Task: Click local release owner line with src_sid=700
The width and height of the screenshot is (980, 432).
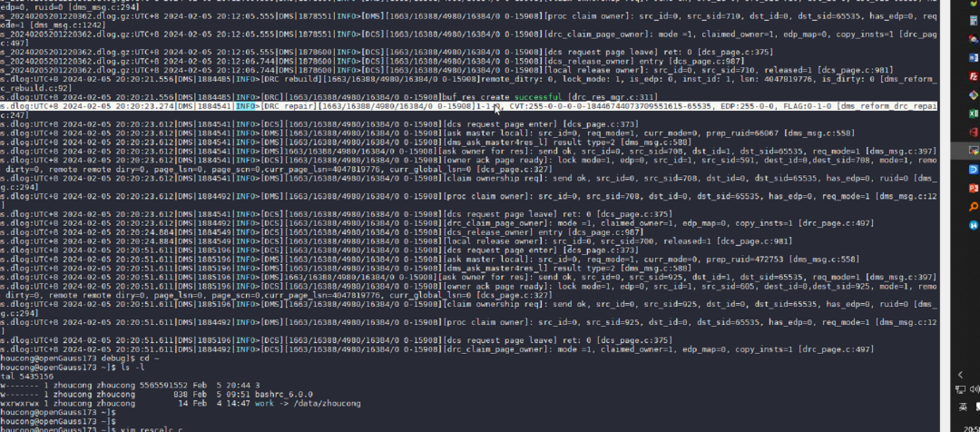Action: [397, 241]
